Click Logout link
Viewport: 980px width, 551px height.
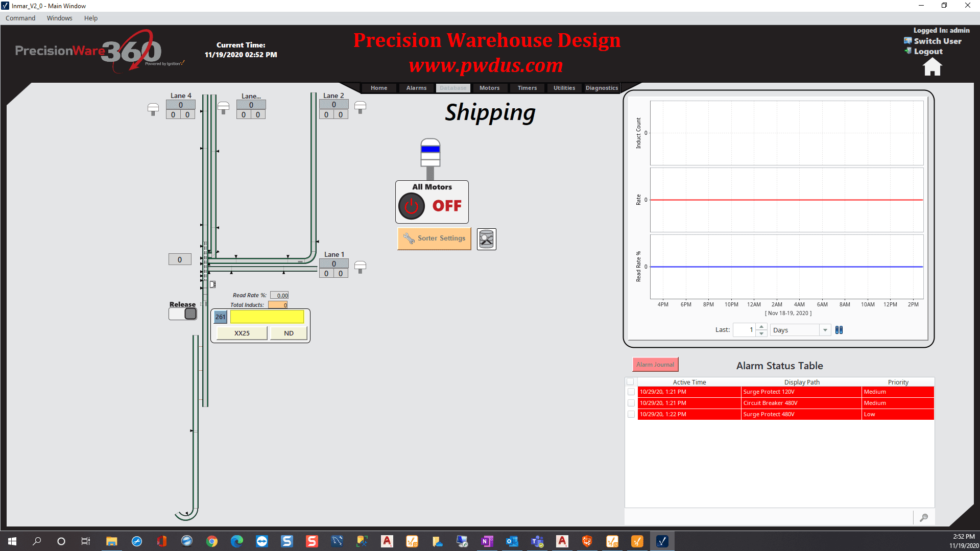(x=928, y=51)
